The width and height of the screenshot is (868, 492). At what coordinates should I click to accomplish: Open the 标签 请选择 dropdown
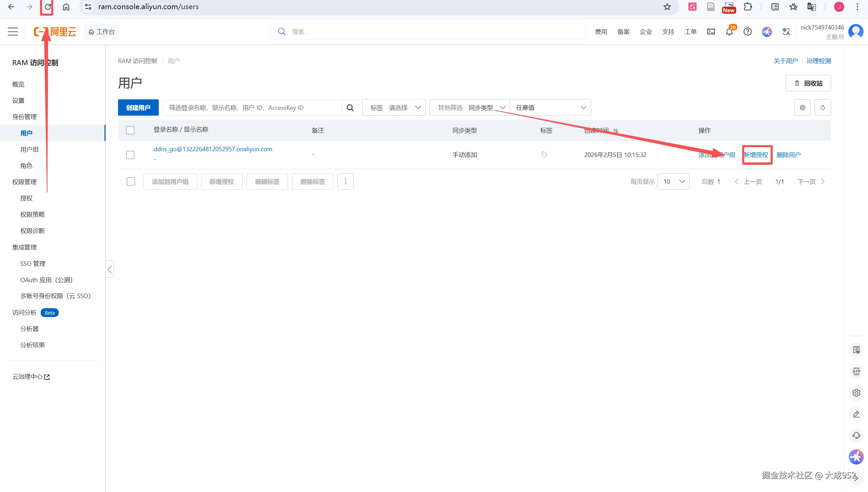tap(393, 108)
